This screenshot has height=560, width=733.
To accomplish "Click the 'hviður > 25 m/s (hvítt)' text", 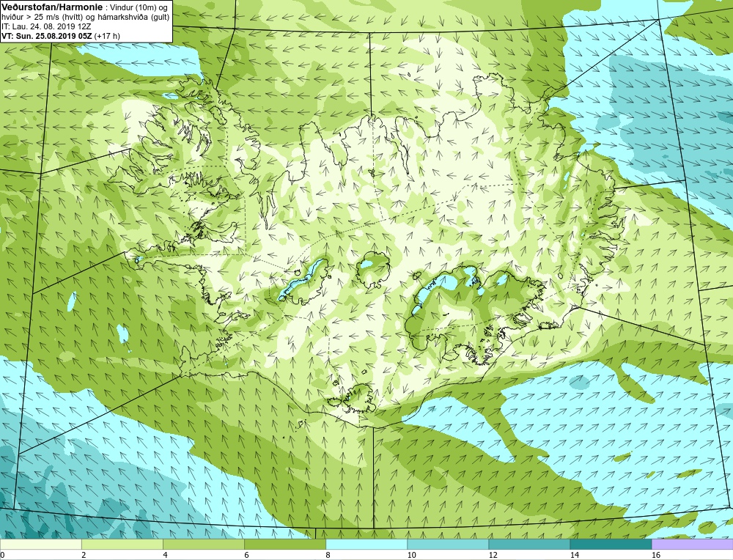I will pyautogui.click(x=43, y=17).
